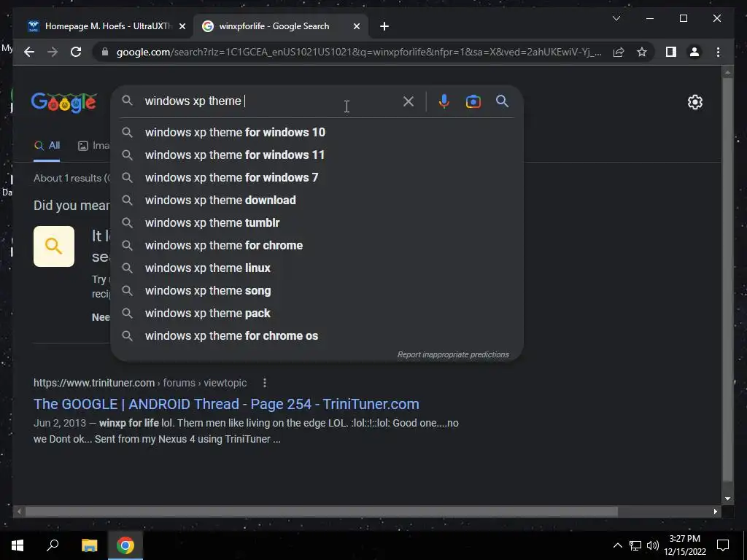Switch to Homepage M. Hoefs tab
Screen dimensions: 747x560
point(107,26)
